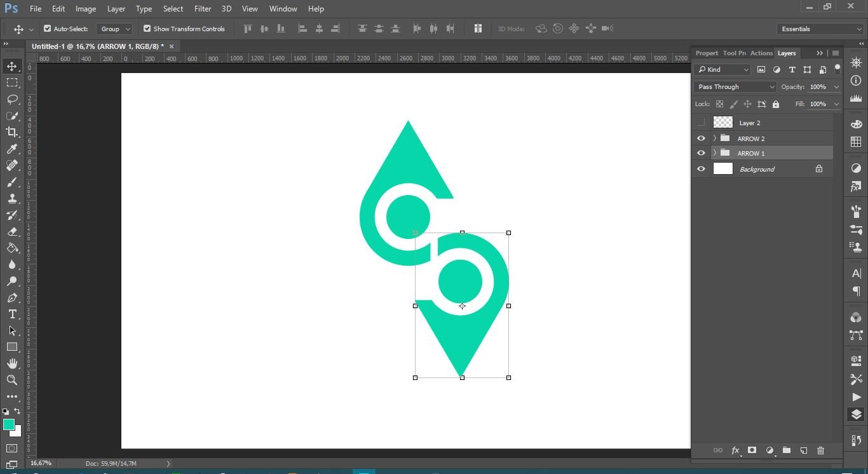
Task: Select the Quick Selection tool
Action: tap(12, 116)
